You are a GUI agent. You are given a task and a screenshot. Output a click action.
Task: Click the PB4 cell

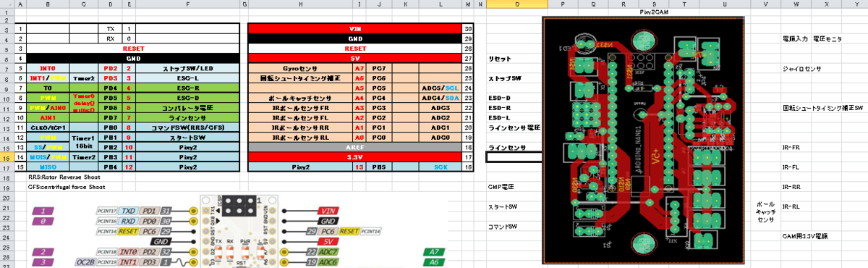(x=110, y=167)
